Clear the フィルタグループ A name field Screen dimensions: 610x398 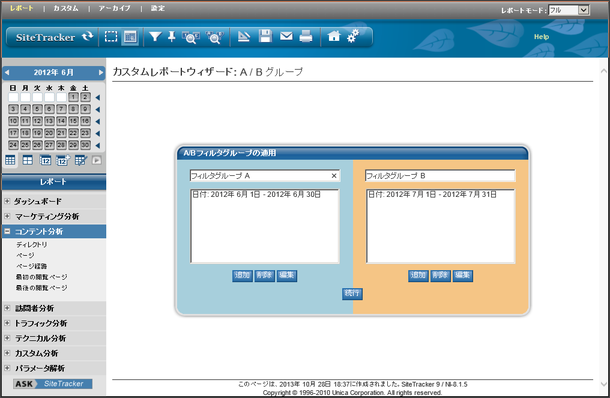click(x=334, y=176)
